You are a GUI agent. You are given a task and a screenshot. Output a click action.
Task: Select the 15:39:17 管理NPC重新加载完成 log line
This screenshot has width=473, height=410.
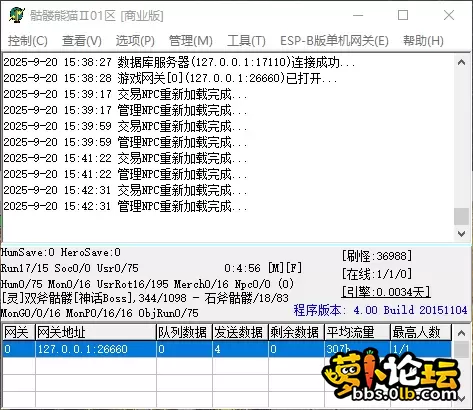[125, 110]
